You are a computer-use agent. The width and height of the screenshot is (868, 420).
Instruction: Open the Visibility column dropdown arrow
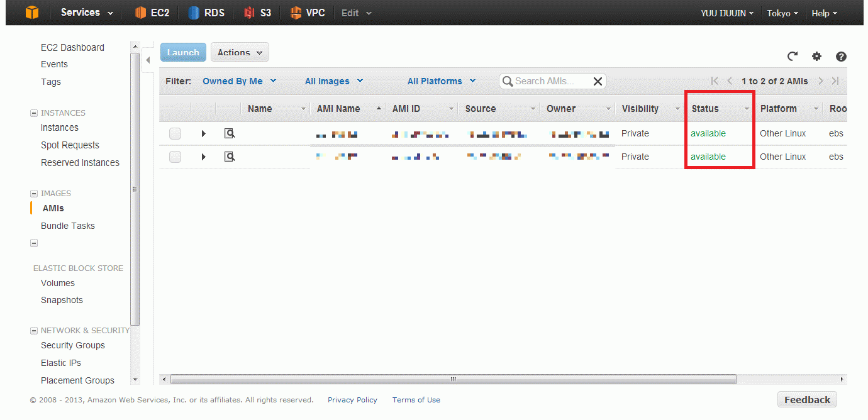(x=677, y=109)
